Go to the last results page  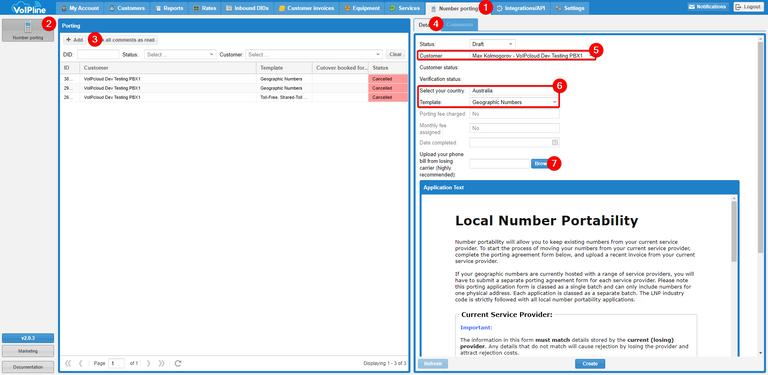[x=162, y=363]
